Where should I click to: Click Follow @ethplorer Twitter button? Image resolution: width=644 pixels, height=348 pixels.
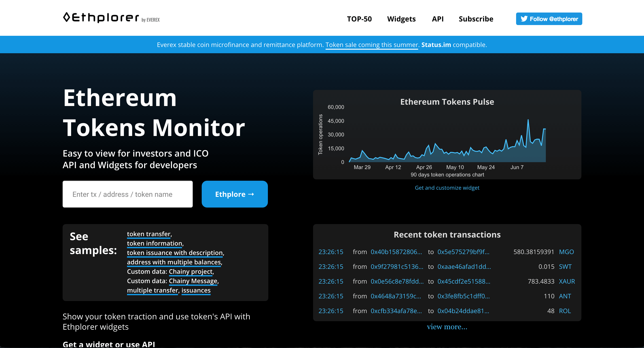pos(549,19)
